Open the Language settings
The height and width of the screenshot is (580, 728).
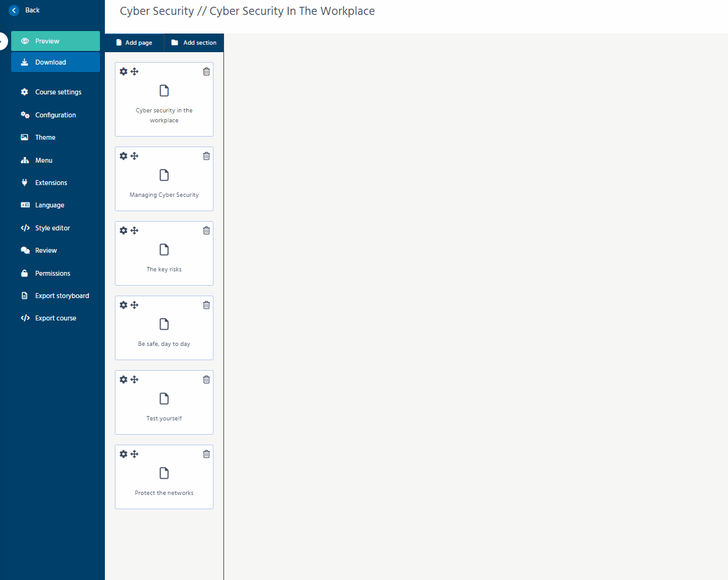click(x=50, y=205)
